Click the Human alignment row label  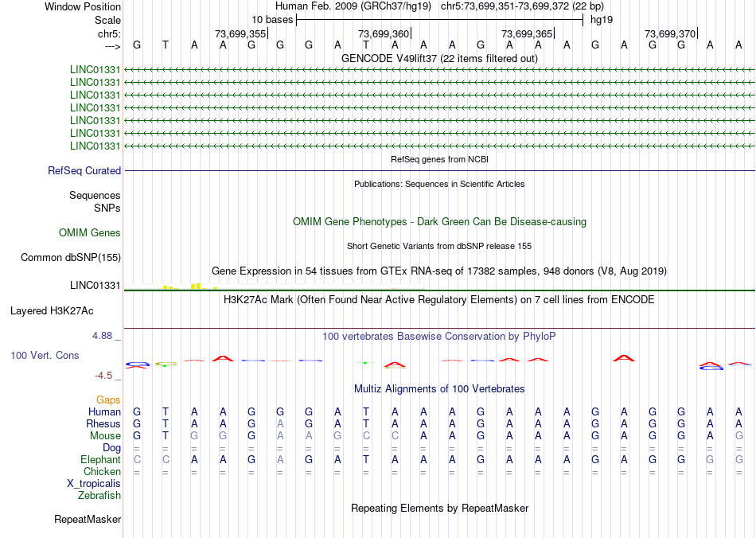(x=104, y=411)
